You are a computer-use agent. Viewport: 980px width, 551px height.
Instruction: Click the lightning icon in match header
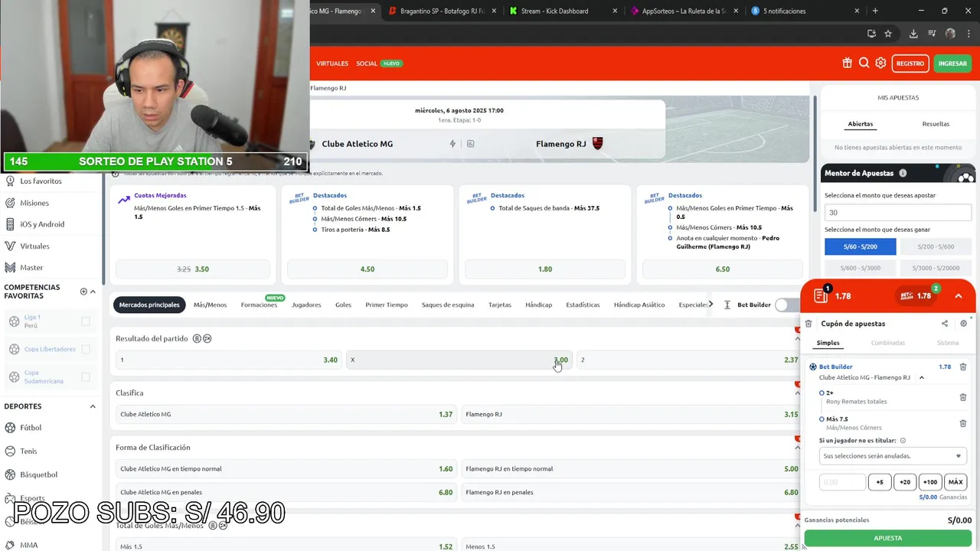tap(452, 144)
